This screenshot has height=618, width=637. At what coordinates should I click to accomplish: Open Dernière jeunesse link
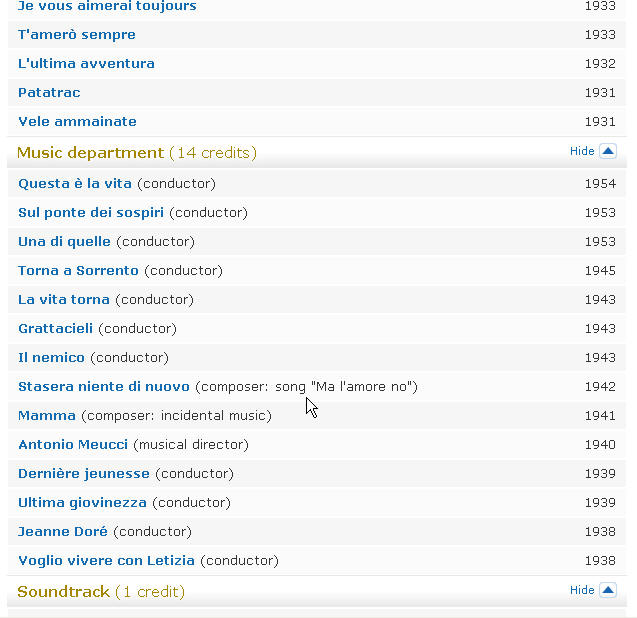point(84,474)
